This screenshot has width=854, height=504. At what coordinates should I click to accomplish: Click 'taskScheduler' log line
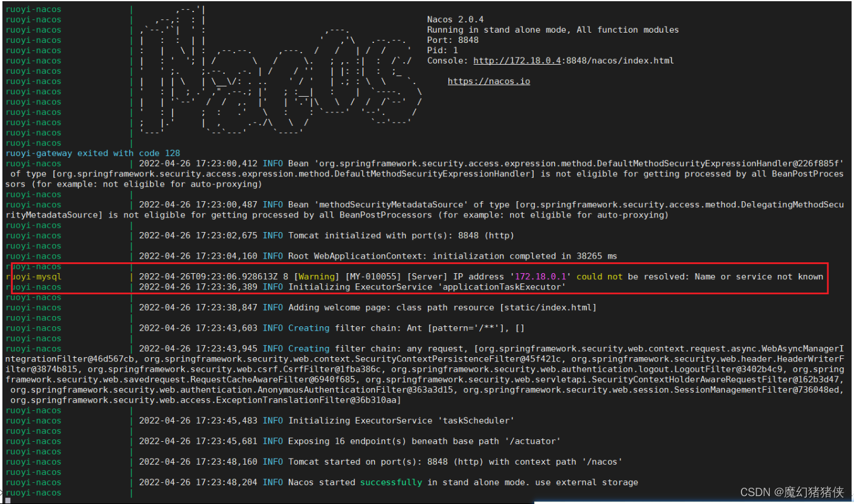326,421
